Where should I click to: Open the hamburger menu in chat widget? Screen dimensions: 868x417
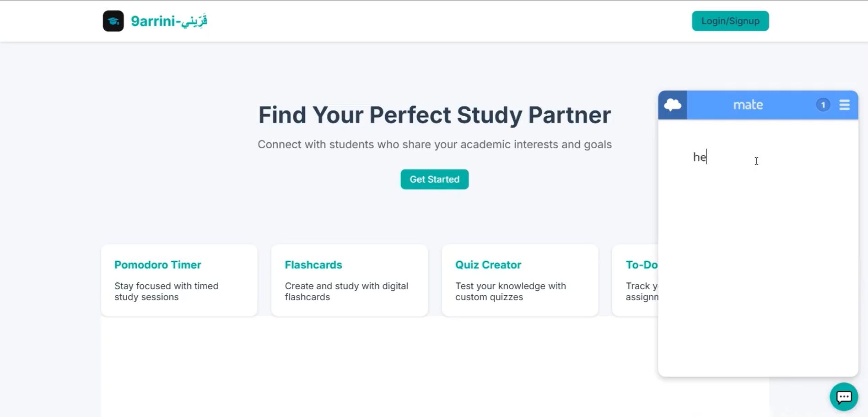coord(845,105)
